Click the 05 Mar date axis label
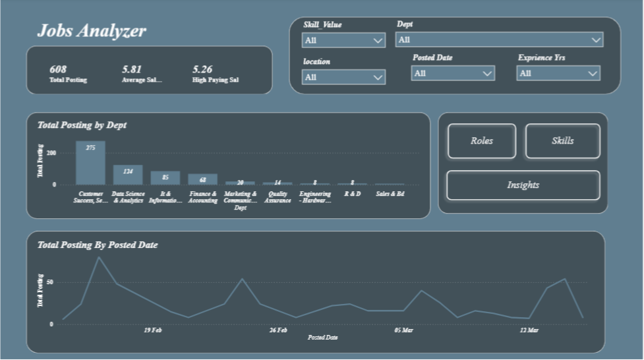 pos(403,330)
